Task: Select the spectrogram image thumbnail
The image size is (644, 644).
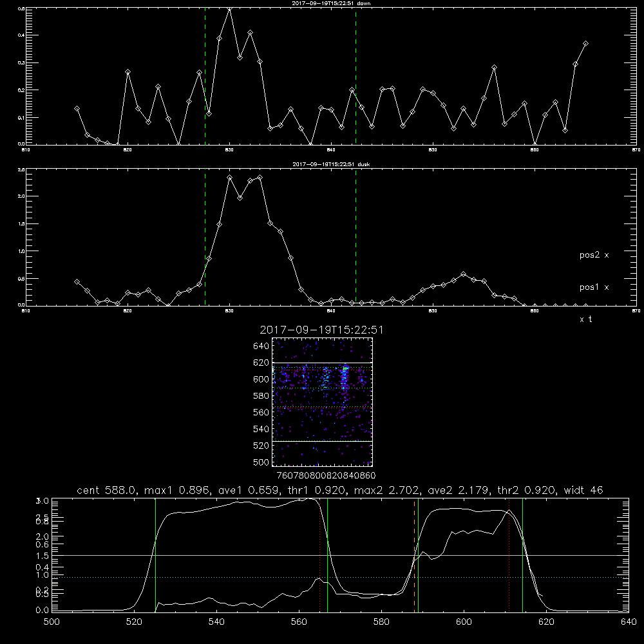Action: pos(322,402)
